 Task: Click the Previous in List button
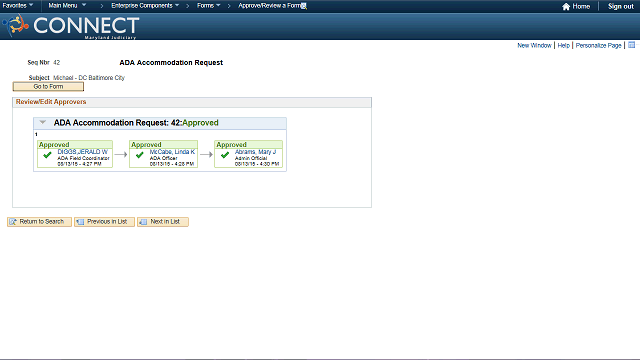click(104, 222)
